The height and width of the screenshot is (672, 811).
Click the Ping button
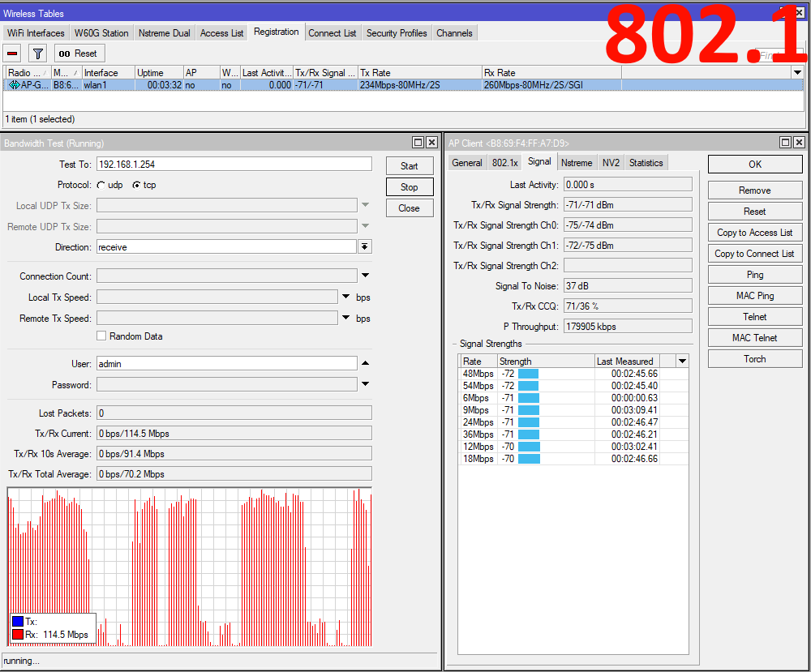pos(755,275)
